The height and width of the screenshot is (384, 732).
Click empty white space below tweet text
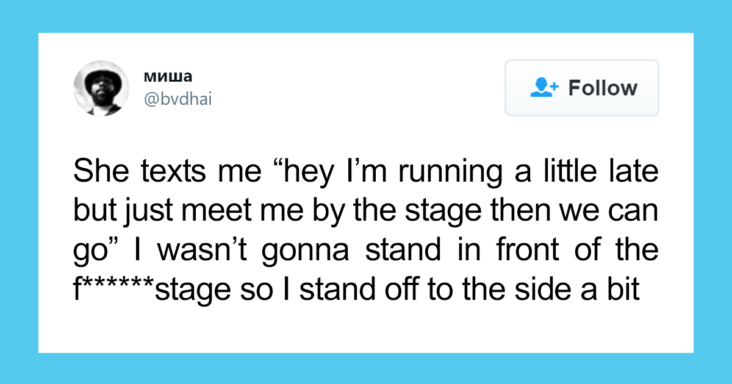tap(366, 329)
